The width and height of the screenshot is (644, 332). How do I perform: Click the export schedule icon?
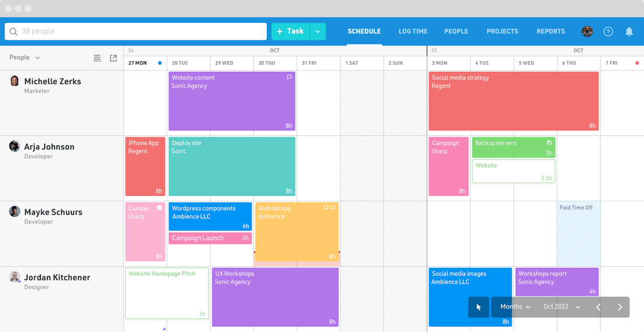point(114,58)
